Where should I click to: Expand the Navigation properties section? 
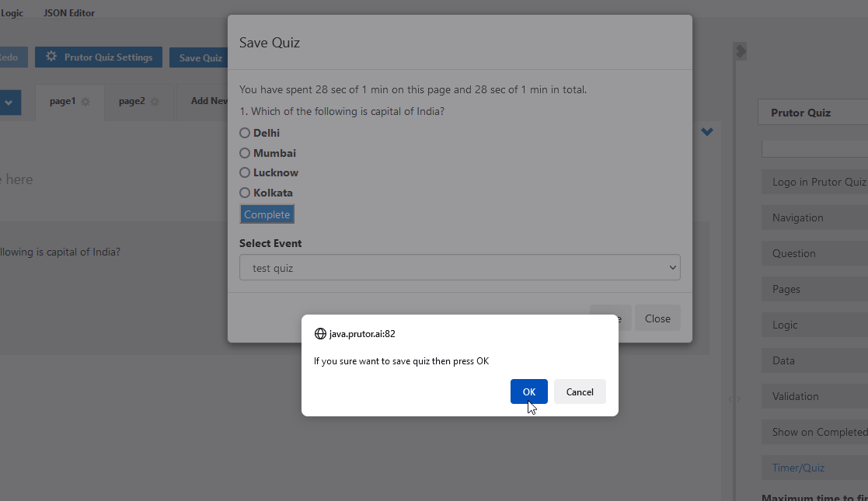[x=814, y=217]
